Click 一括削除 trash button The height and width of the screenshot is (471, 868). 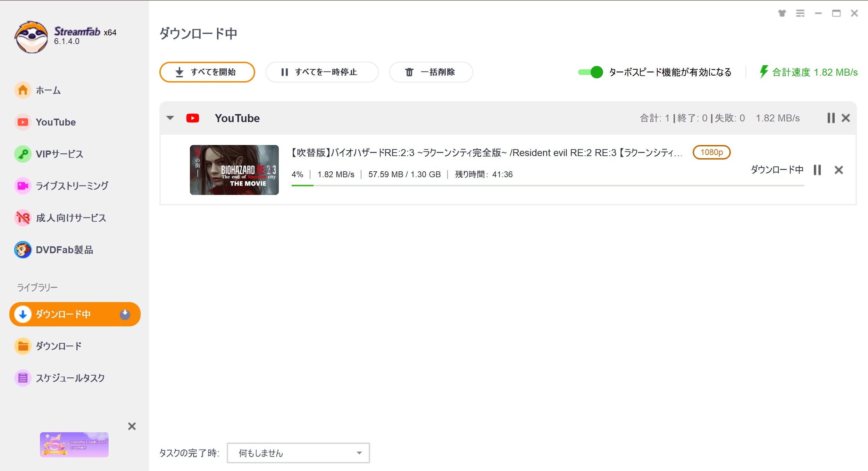(431, 72)
